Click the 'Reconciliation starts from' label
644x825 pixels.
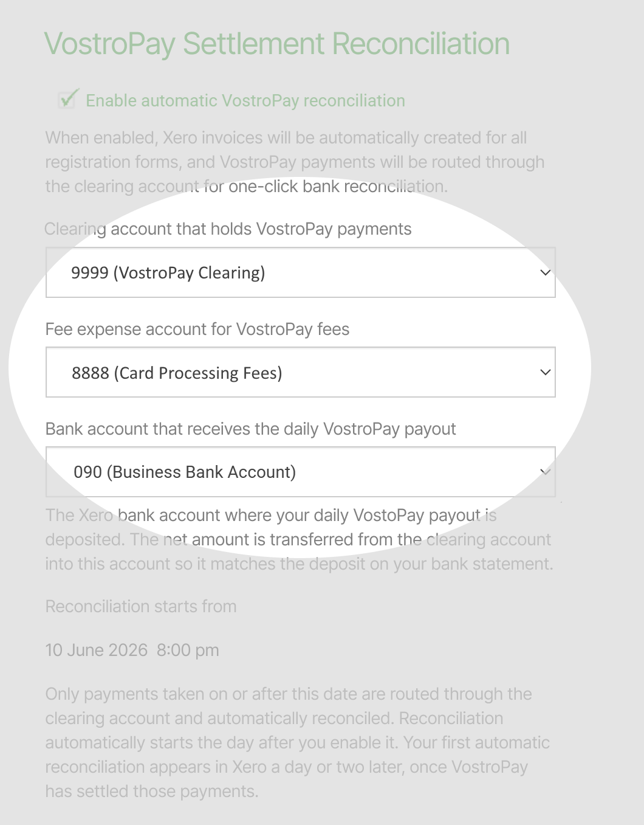pos(141,607)
